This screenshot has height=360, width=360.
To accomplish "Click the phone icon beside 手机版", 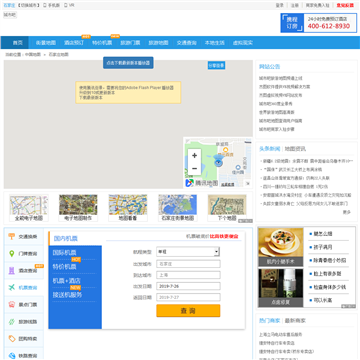I will (x=45, y=5).
